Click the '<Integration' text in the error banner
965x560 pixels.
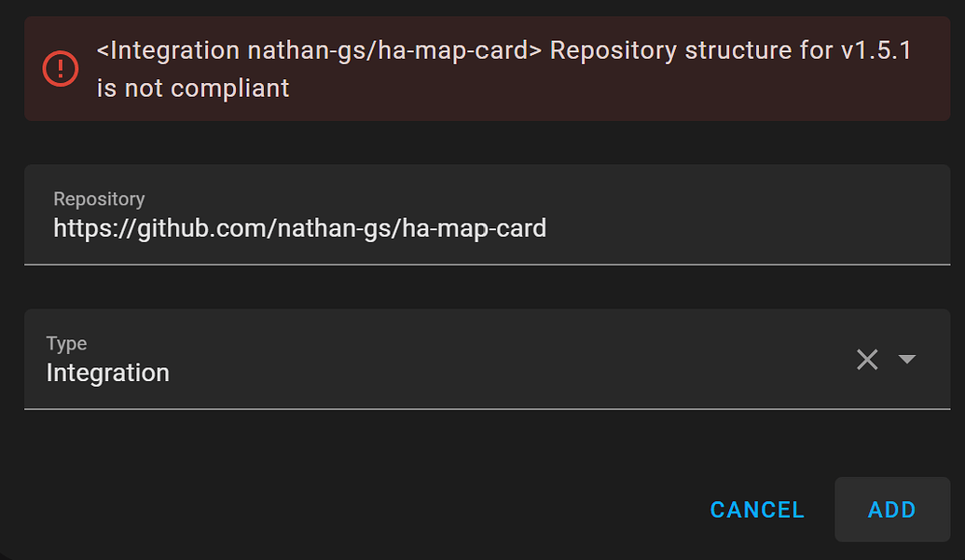point(169,49)
